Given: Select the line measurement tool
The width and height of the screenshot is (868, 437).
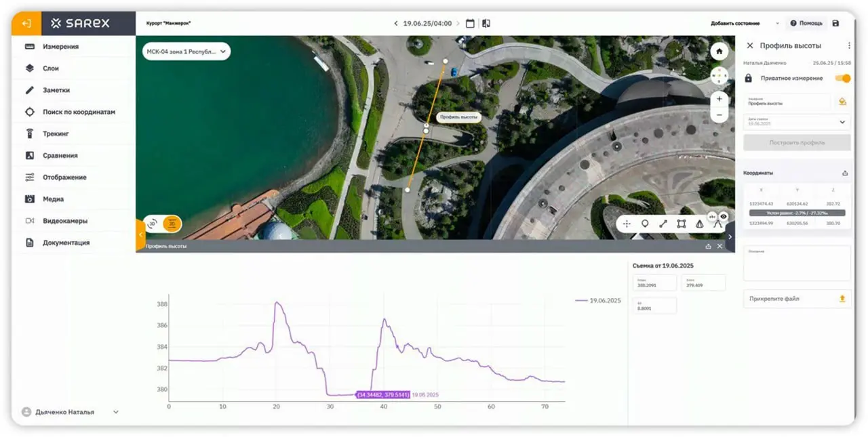Looking at the screenshot, I should pos(663,224).
